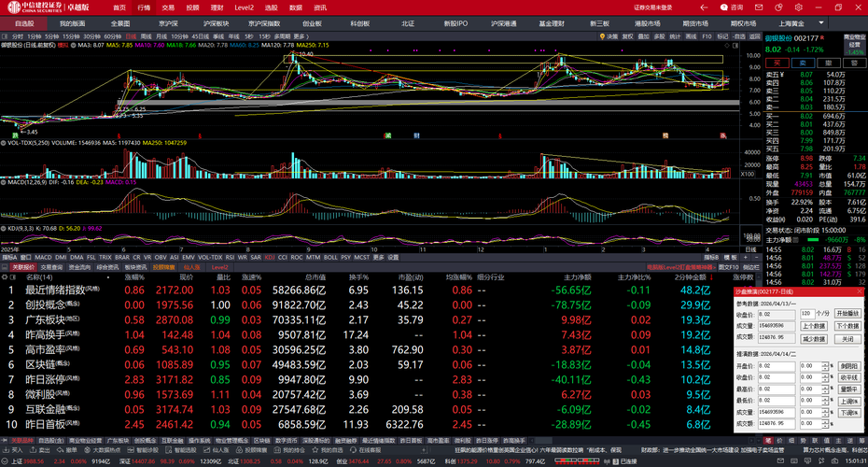The height and width of the screenshot is (467, 868).
Task: Open the settings gear icon
Action: coord(798,7)
